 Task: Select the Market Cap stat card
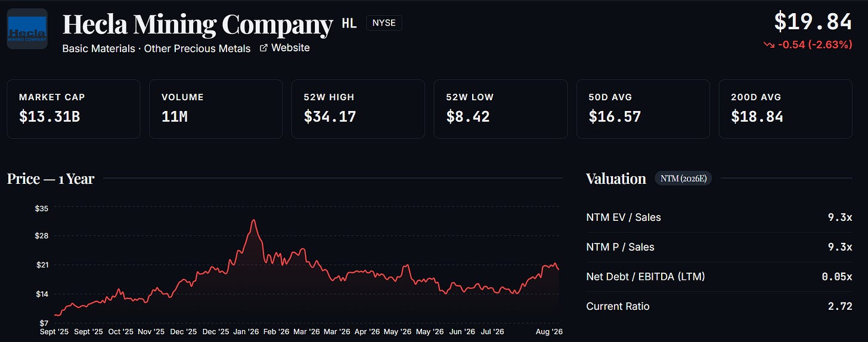(x=73, y=109)
